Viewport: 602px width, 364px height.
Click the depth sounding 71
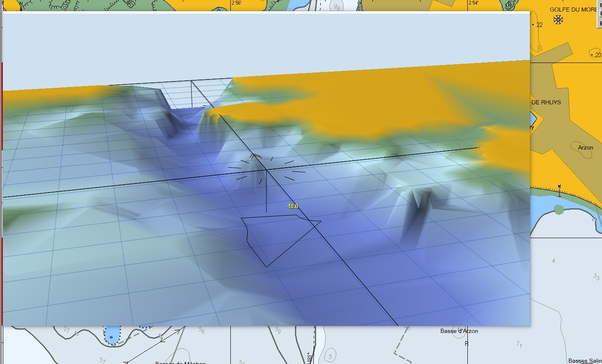tap(519, 344)
